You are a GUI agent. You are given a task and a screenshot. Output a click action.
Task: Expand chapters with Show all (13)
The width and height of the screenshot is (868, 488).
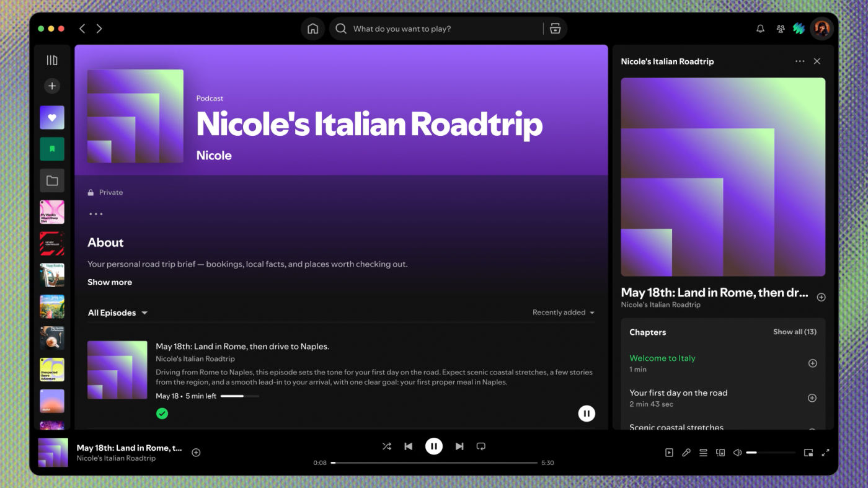(x=795, y=332)
